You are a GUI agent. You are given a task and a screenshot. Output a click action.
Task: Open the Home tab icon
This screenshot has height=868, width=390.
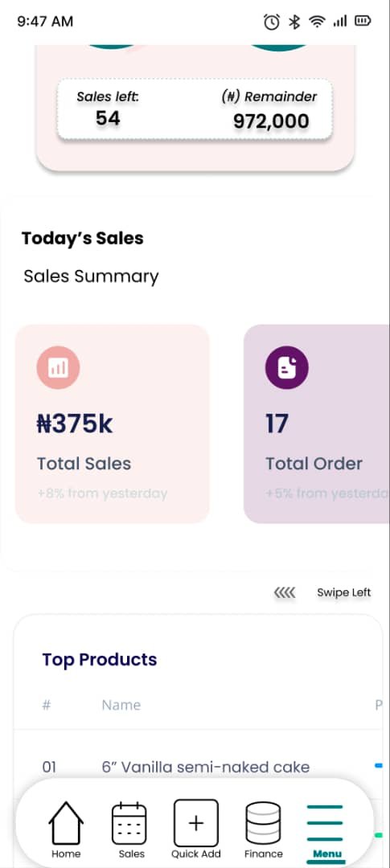tap(66, 822)
